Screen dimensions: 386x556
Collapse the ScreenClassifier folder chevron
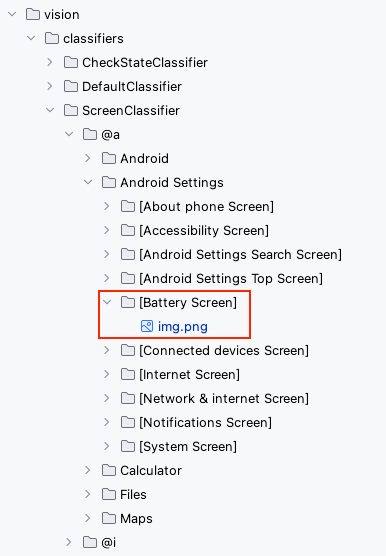(x=50, y=110)
